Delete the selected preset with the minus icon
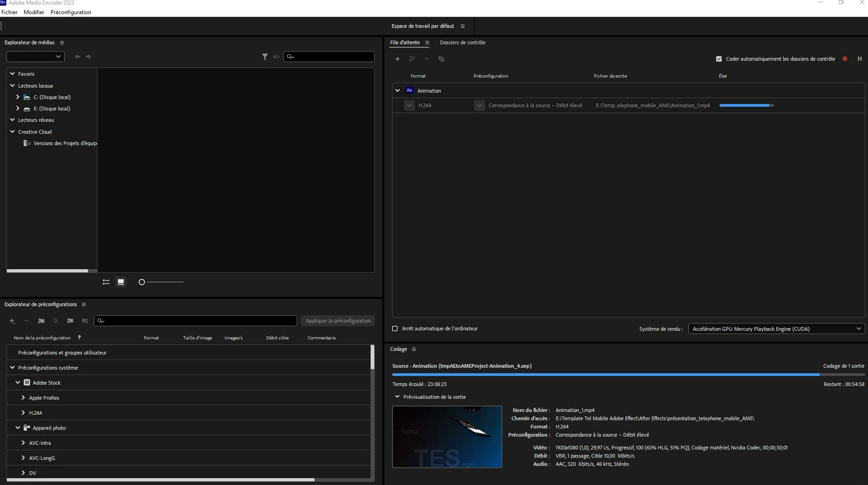868x485 pixels. coord(26,321)
